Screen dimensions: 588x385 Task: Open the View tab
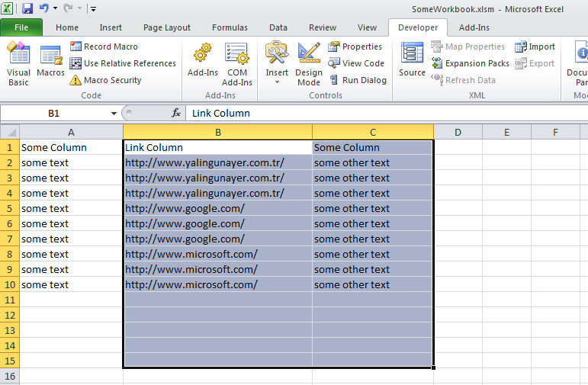tap(367, 27)
